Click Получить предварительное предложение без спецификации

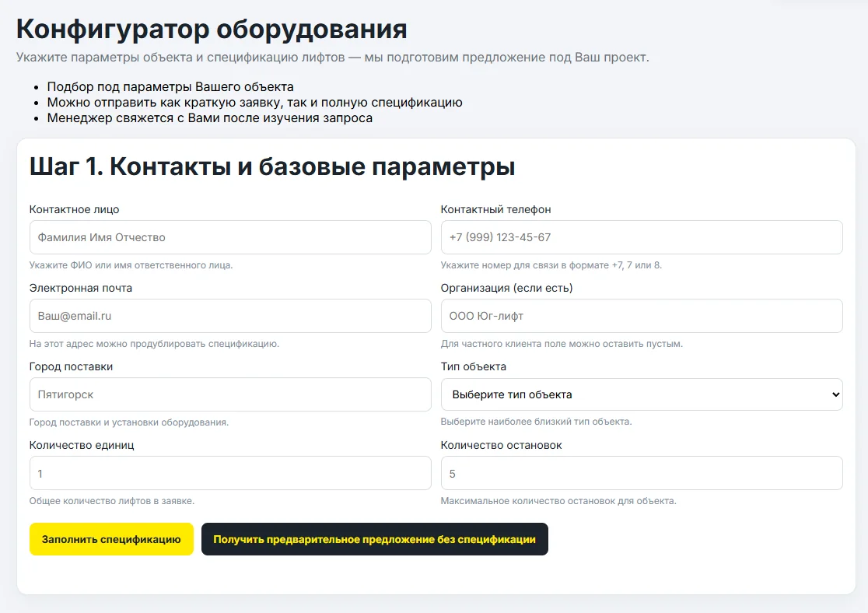[x=375, y=539]
